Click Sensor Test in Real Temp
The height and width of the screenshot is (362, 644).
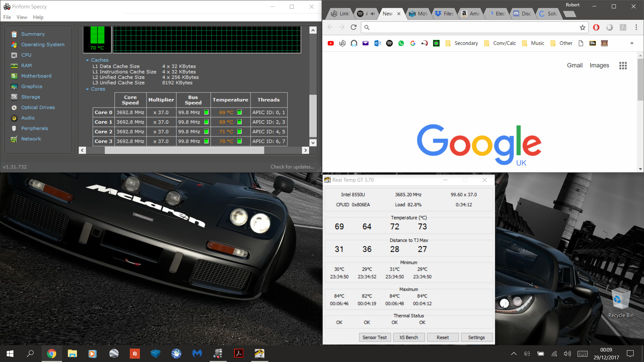[x=375, y=337]
